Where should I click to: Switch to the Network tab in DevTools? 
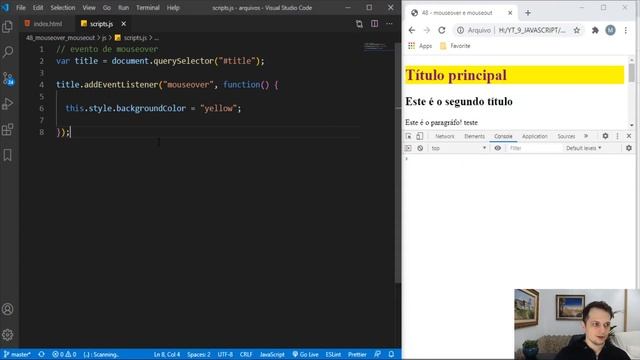coord(444,136)
